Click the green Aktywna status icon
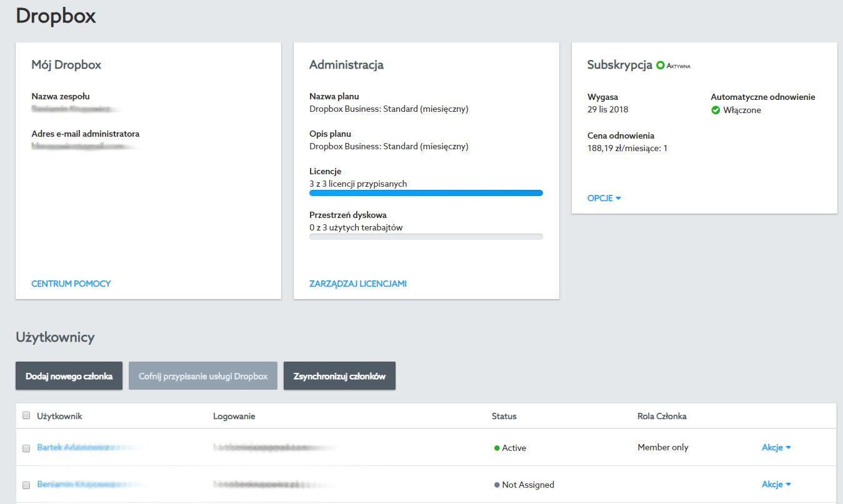843x504 pixels. (660, 65)
